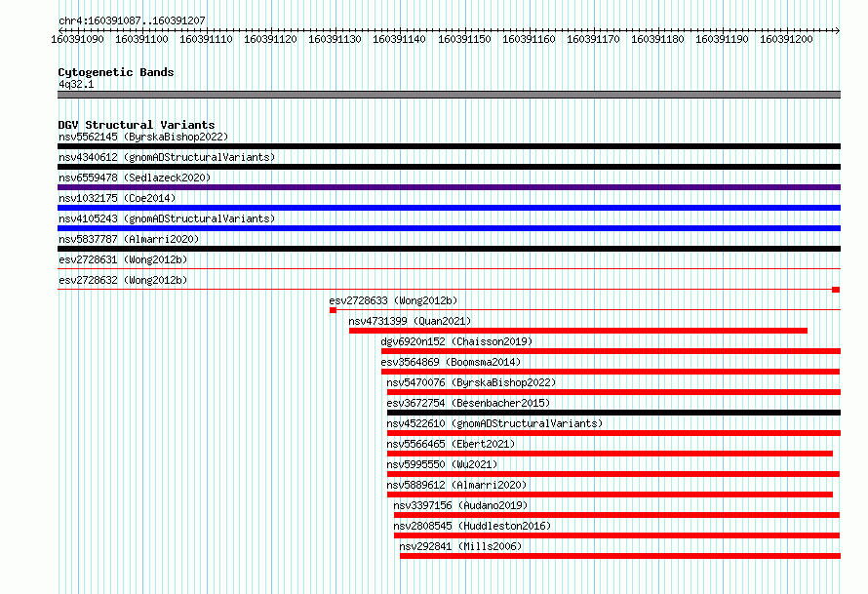Click esv2728632 (Wong2012b) label
868x594 pixels.
coord(123,280)
